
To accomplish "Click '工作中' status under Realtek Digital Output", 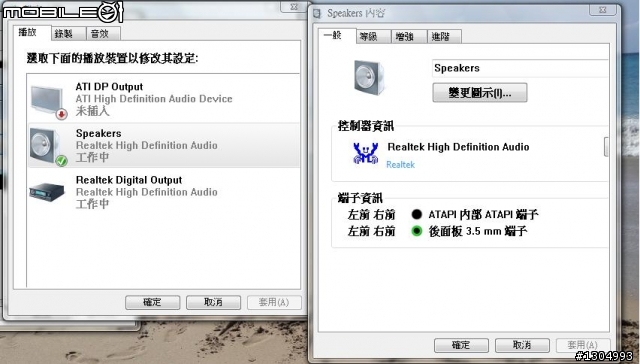I will [92, 204].
